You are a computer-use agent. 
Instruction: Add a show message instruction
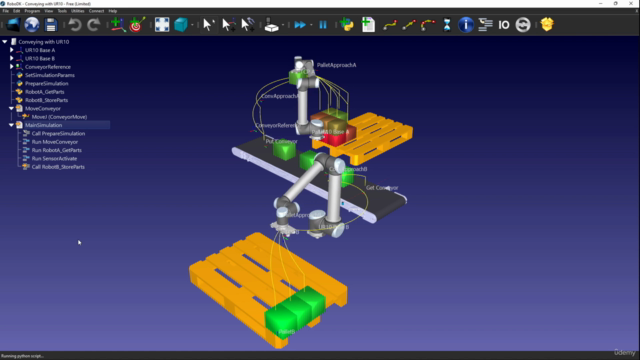point(466,25)
